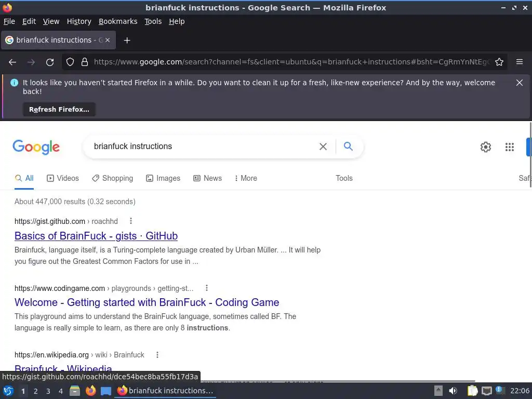Click Refresh Firefox button
Viewport: 532px width, 399px height.
59,109
